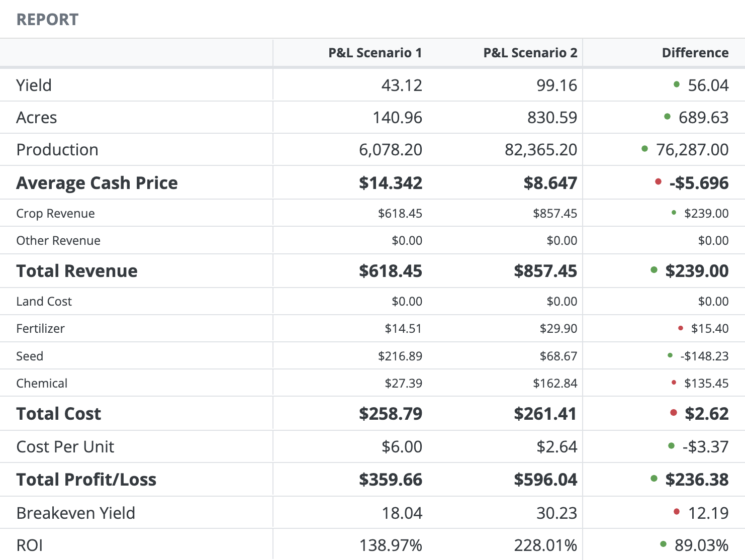Click the red dot beside Total Cost difference
The height and width of the screenshot is (560, 745).
pos(673,412)
